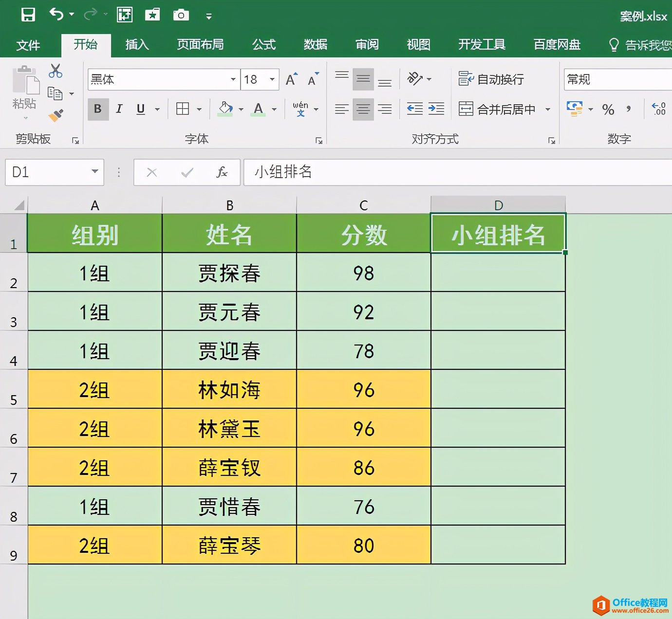The width and height of the screenshot is (672, 619).
Task: Open fill color dropdown arrow
Action: pyautogui.click(x=241, y=109)
